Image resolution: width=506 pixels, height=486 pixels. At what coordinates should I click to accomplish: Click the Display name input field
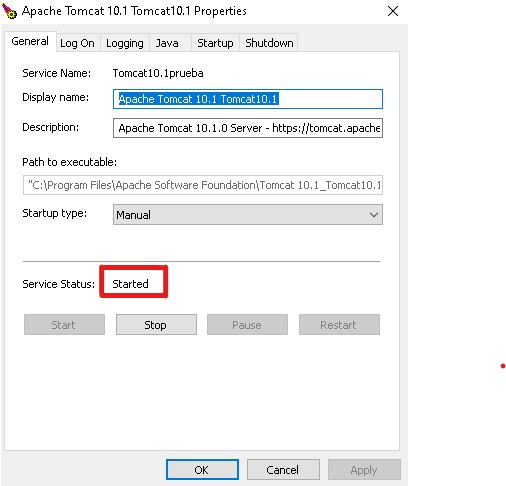[x=248, y=99]
